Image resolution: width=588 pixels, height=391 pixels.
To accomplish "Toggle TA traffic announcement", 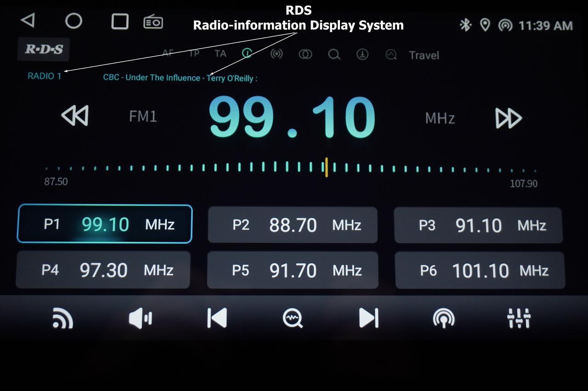I will coord(220,53).
